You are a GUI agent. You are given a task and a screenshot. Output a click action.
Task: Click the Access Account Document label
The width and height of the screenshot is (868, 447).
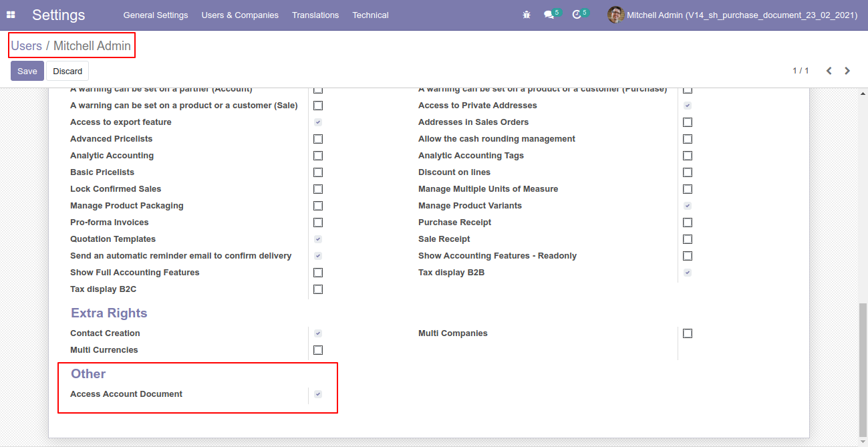(x=126, y=394)
